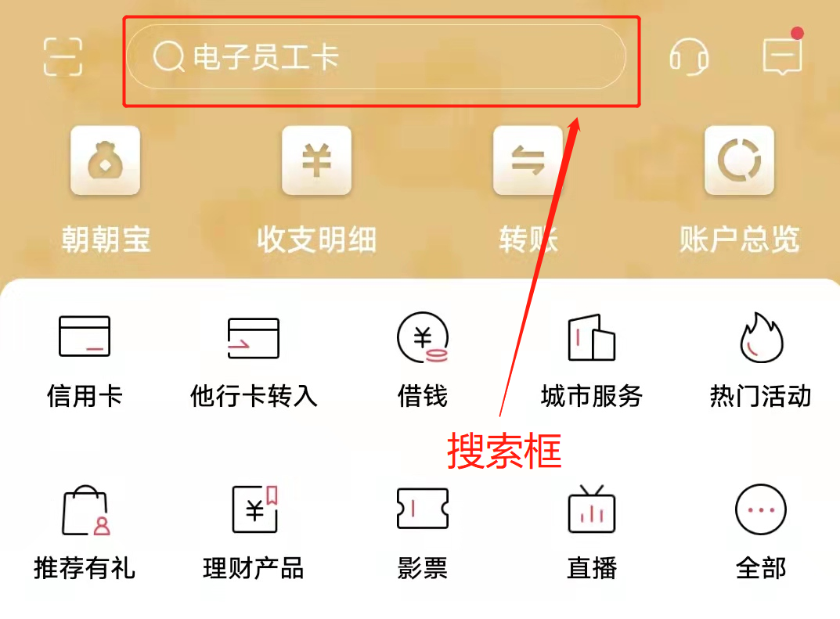Open 热门活动 flame icon
The width and height of the screenshot is (840, 619).
761,337
